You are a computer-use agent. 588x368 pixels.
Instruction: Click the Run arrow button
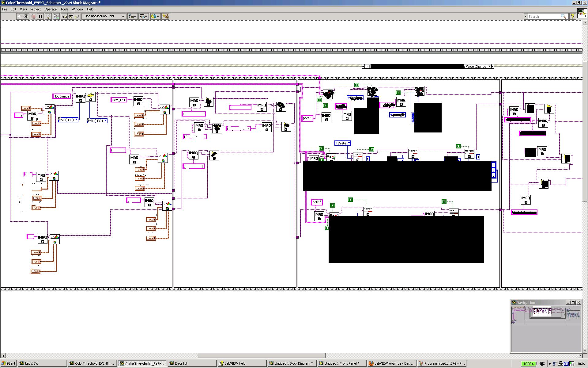coord(19,16)
